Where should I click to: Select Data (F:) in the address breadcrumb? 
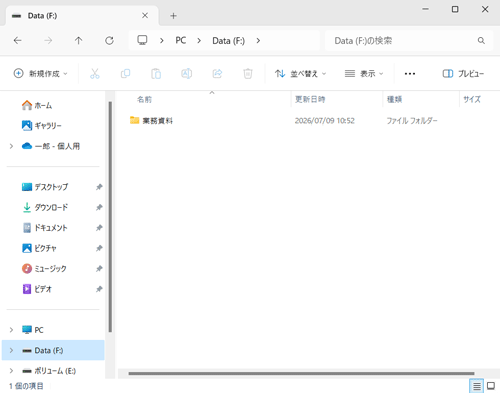[229, 41]
